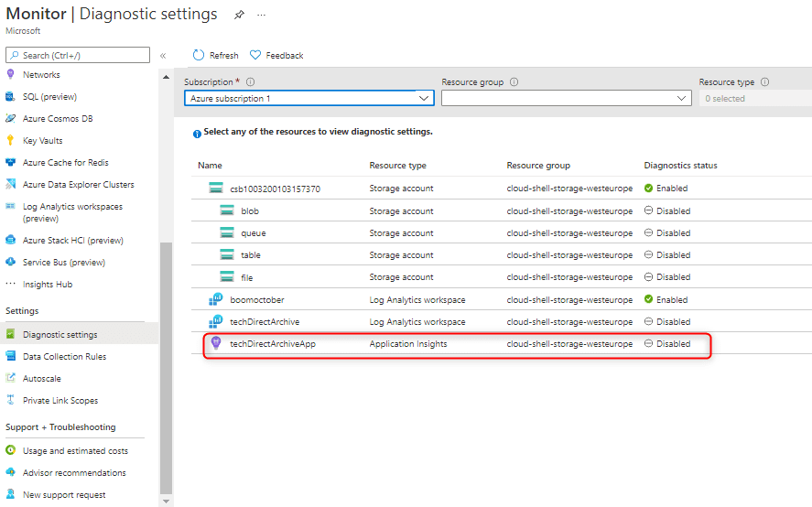The width and height of the screenshot is (812, 507).
Task: Open Autoscale menu item
Action: point(42,379)
